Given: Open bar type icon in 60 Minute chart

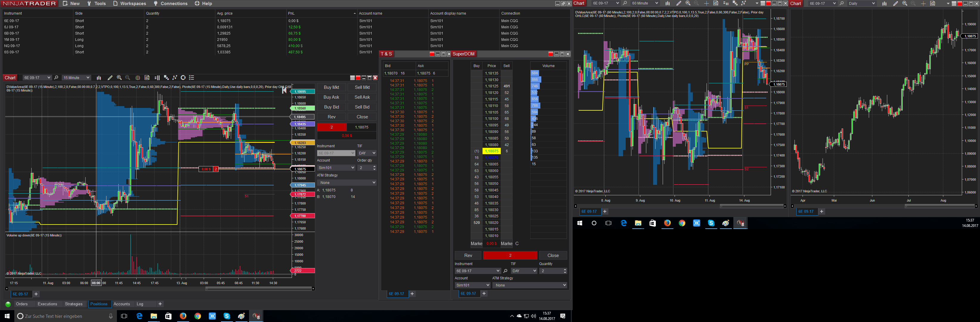Looking at the screenshot, I should pyautogui.click(x=667, y=3).
